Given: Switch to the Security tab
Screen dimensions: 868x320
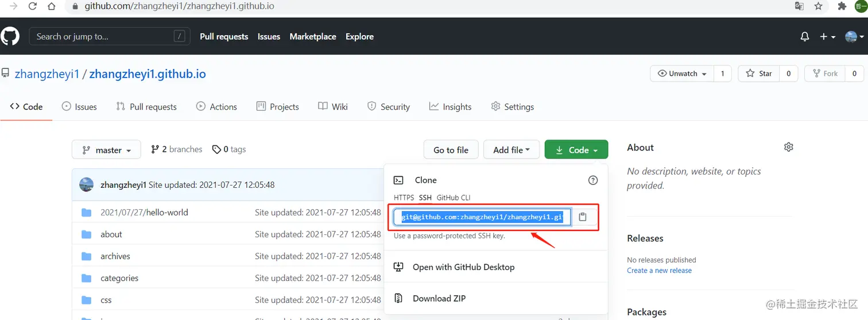Looking at the screenshot, I should point(389,107).
